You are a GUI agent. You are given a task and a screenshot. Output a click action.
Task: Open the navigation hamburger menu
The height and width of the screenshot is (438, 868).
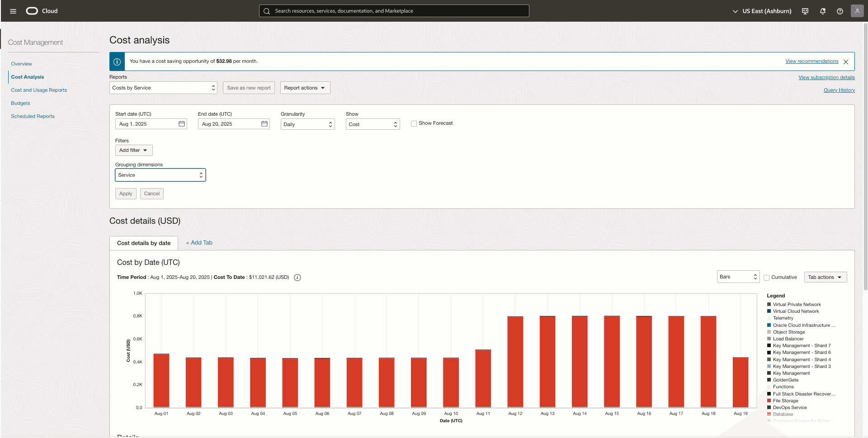(13, 11)
